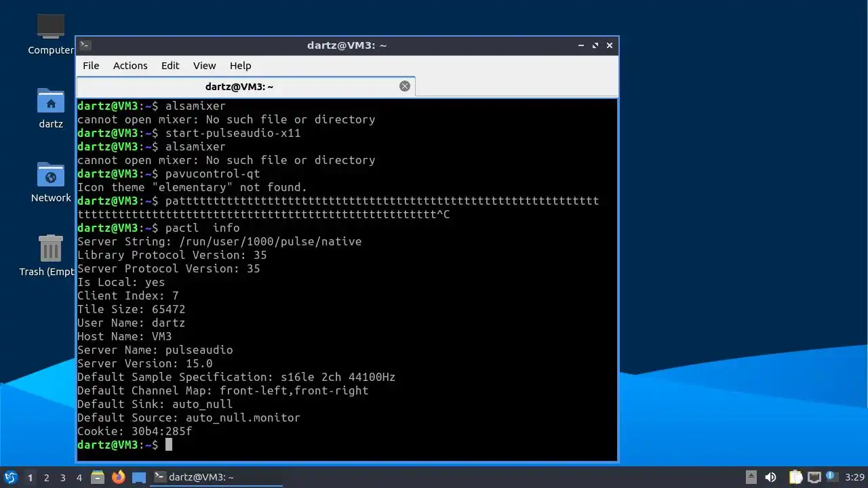Image resolution: width=868 pixels, height=488 pixels.
Task: Click the 'Server Version: 15.0' line
Action: tap(145, 363)
